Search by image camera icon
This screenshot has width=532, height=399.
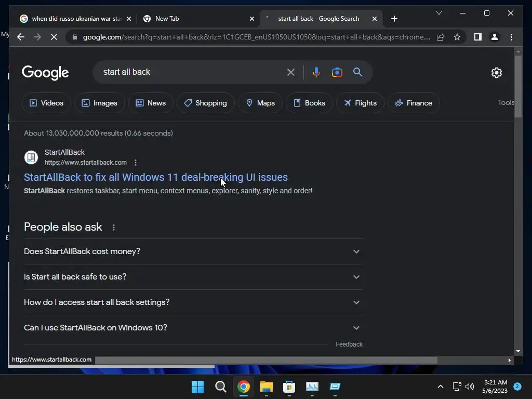pyautogui.click(x=337, y=72)
